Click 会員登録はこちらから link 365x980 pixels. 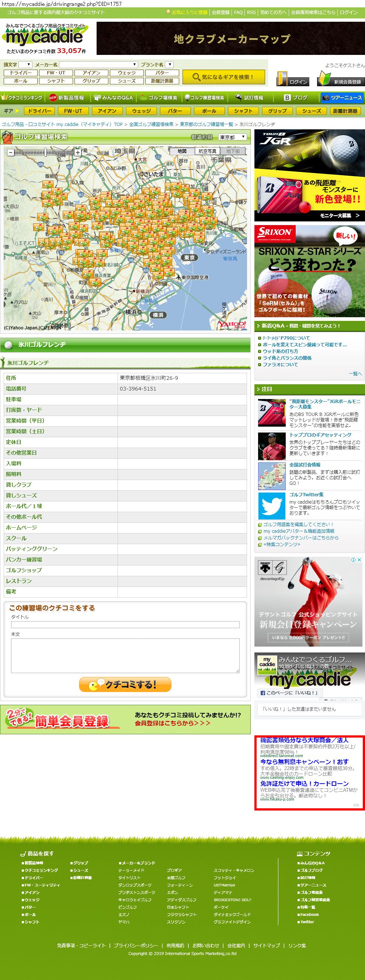click(173, 723)
